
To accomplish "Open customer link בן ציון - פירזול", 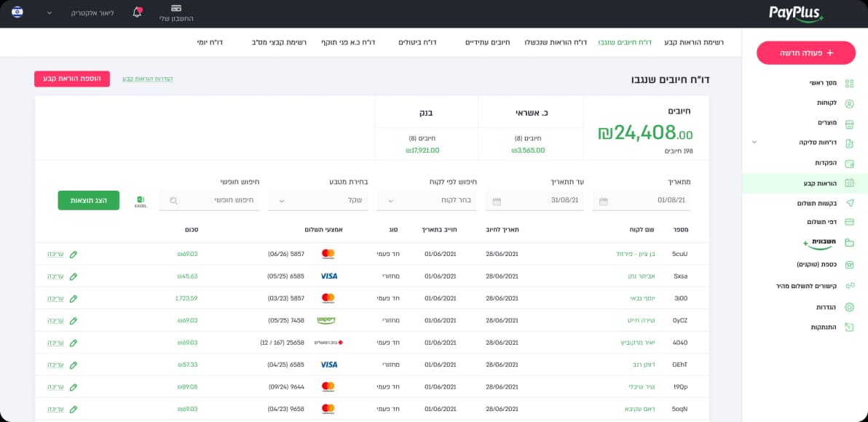I will pos(636,254).
